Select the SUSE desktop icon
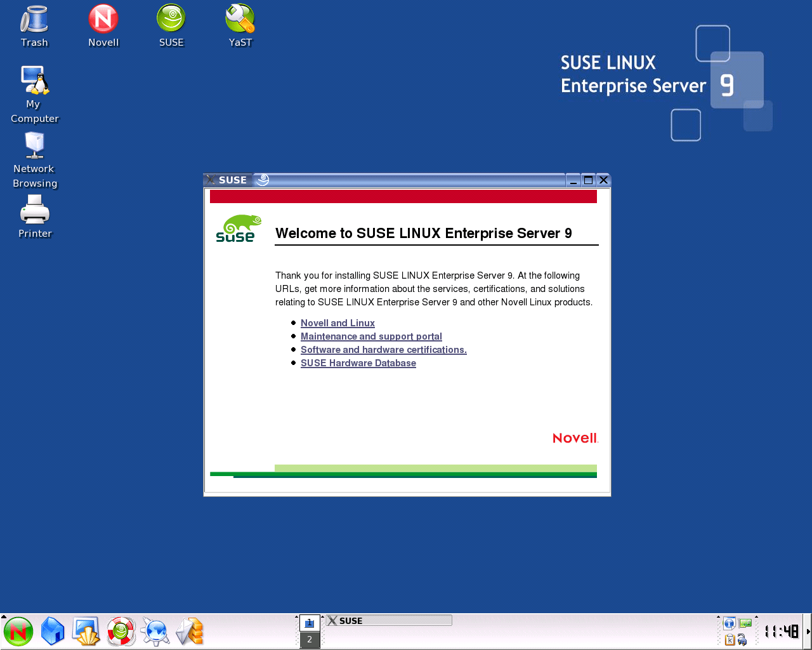The width and height of the screenshot is (812, 650). 171,26
